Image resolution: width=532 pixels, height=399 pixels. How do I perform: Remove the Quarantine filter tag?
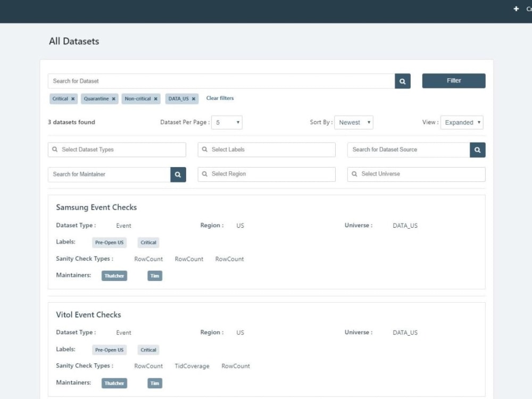click(114, 99)
